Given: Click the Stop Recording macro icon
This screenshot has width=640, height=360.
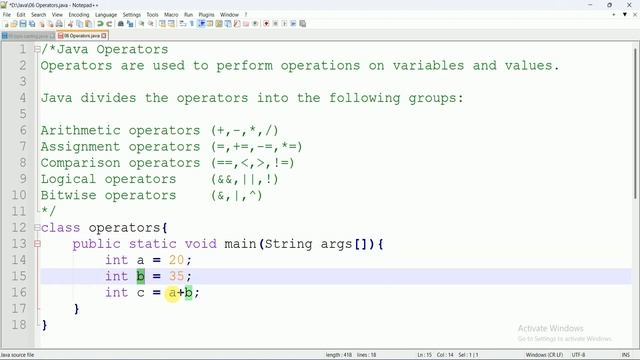Looking at the screenshot, I should point(275,24).
